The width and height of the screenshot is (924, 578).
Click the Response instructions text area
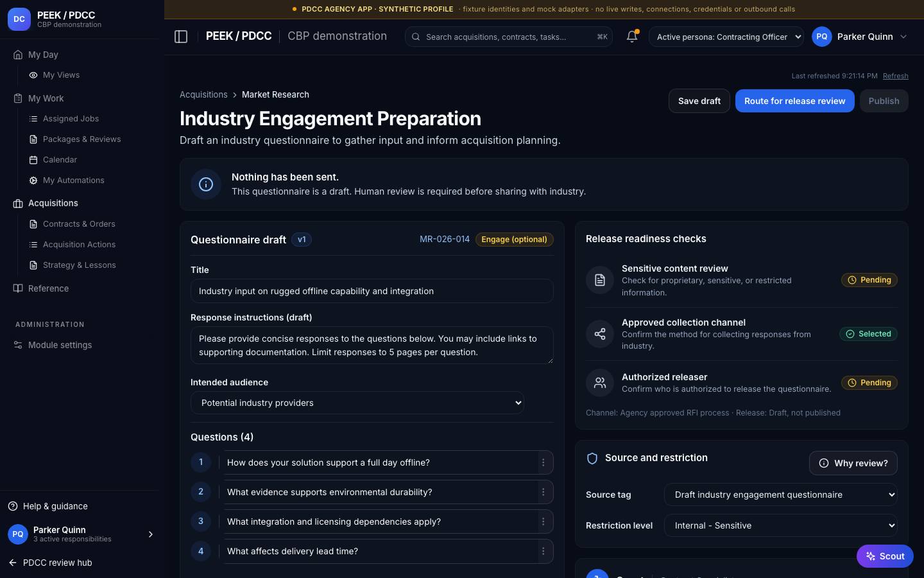372,346
